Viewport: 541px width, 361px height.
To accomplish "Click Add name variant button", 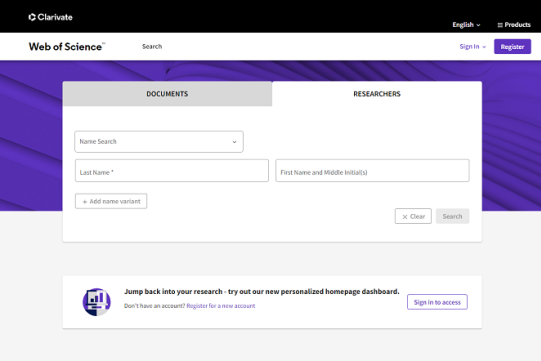I will [x=111, y=201].
